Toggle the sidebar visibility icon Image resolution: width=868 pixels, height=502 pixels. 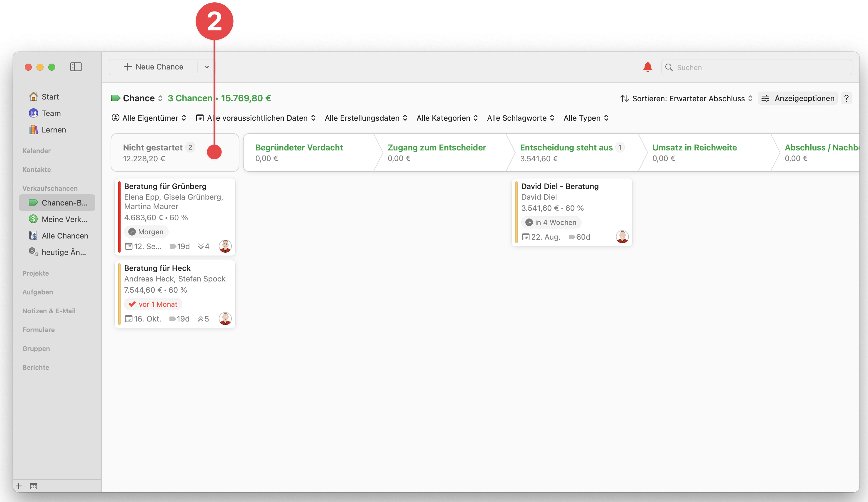click(76, 67)
